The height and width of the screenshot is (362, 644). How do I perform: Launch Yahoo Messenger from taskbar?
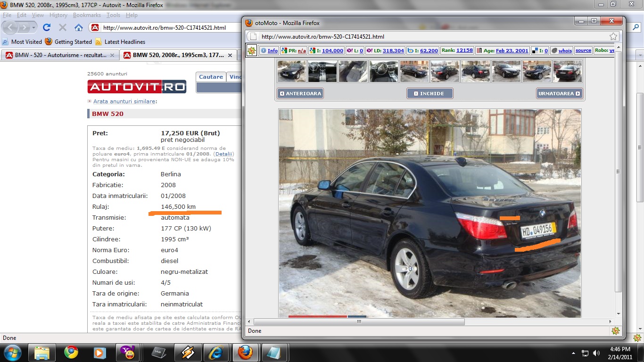click(x=129, y=352)
